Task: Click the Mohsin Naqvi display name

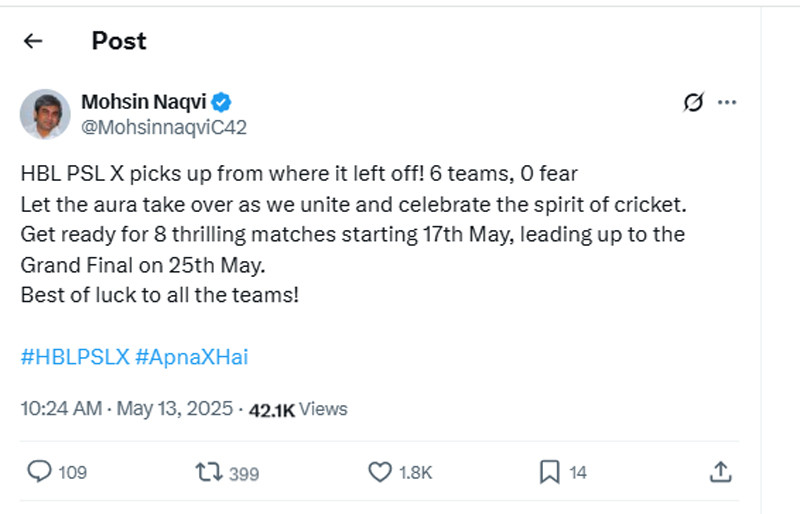Action: [143, 102]
